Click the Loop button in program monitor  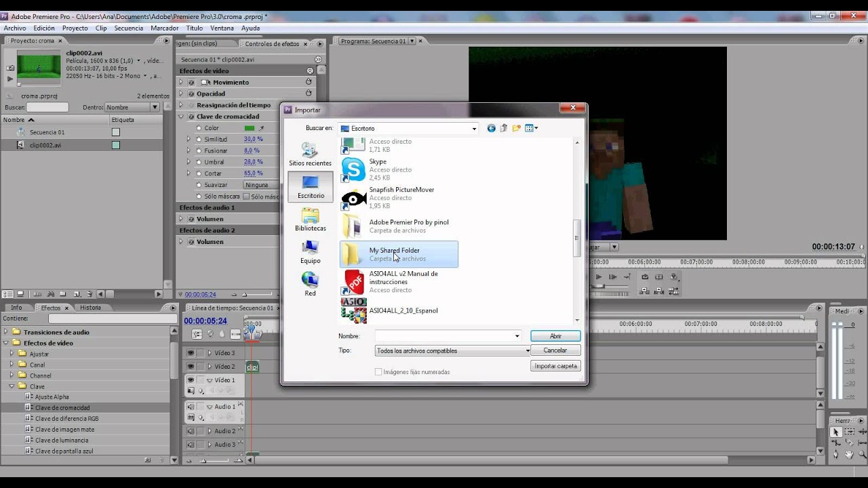645,277
